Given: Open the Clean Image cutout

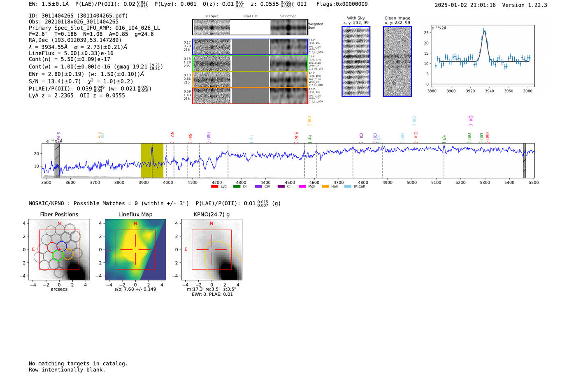Looking at the screenshot, I should click(x=397, y=61).
